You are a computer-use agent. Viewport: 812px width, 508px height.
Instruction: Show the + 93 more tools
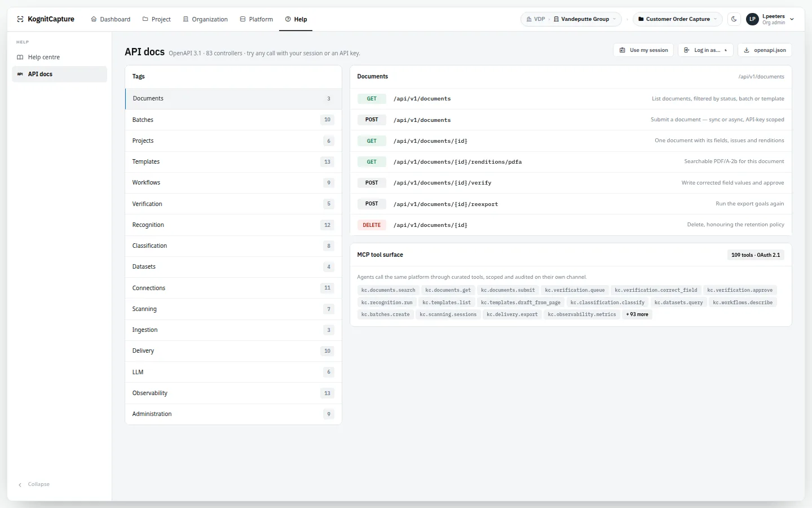[637, 314]
